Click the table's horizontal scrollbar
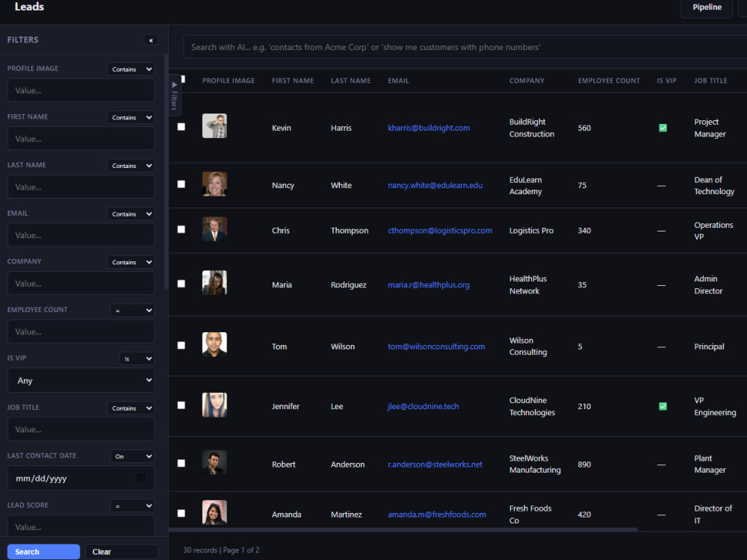The height and width of the screenshot is (560, 747). [x=403, y=529]
